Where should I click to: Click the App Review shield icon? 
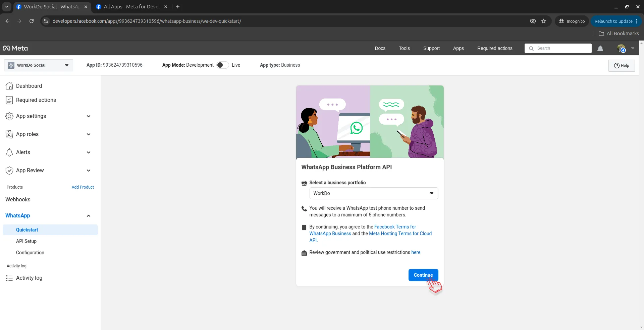(9, 171)
